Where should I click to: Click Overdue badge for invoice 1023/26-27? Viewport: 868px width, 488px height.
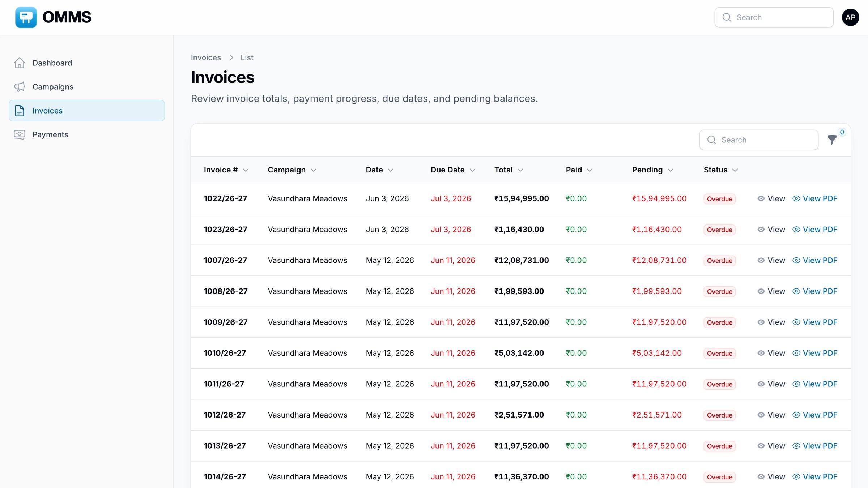click(x=719, y=230)
